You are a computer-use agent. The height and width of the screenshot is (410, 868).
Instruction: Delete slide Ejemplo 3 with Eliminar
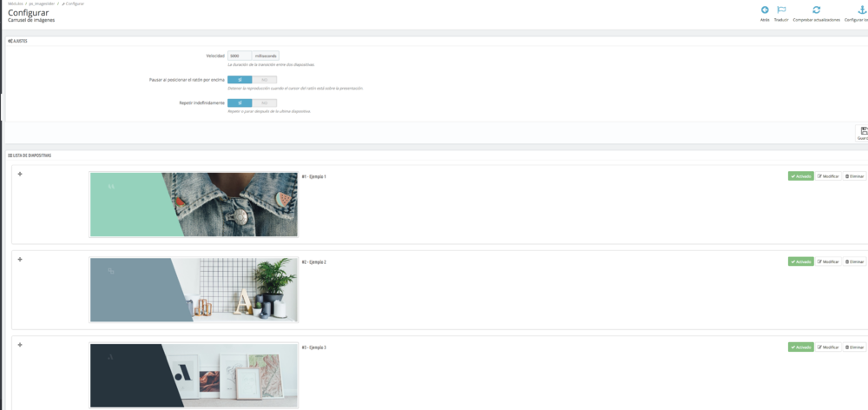[855, 347]
